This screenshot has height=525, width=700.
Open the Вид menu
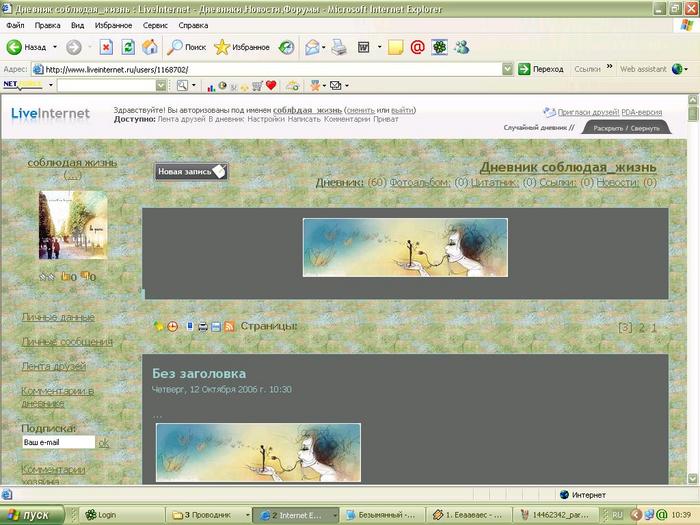(x=77, y=25)
